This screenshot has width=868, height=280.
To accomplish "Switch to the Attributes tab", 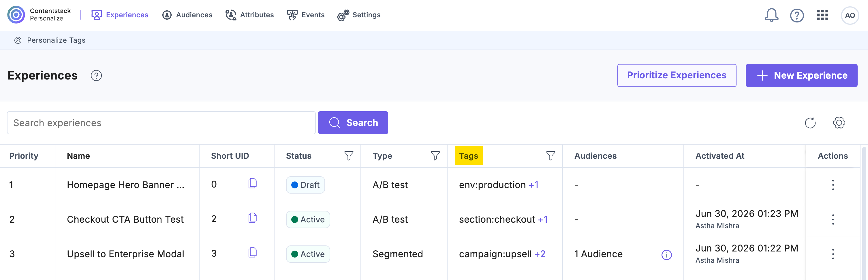I will 250,15.
